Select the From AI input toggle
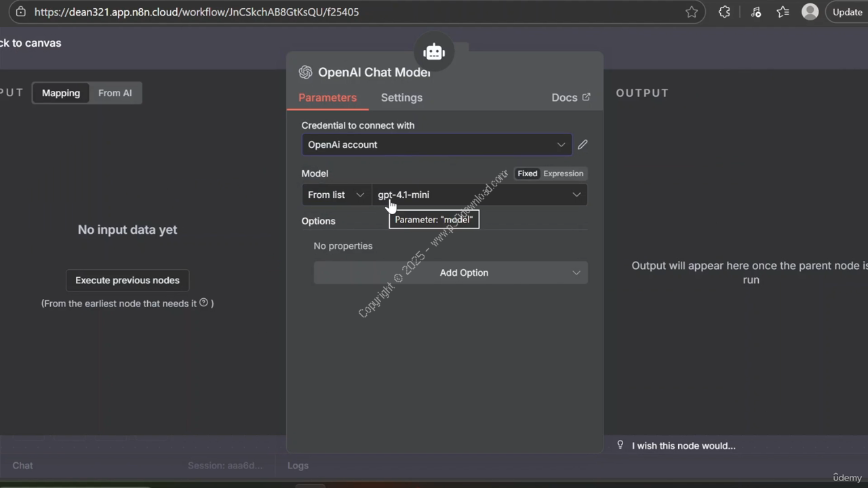Viewport: 868px width, 488px height. [x=115, y=93]
